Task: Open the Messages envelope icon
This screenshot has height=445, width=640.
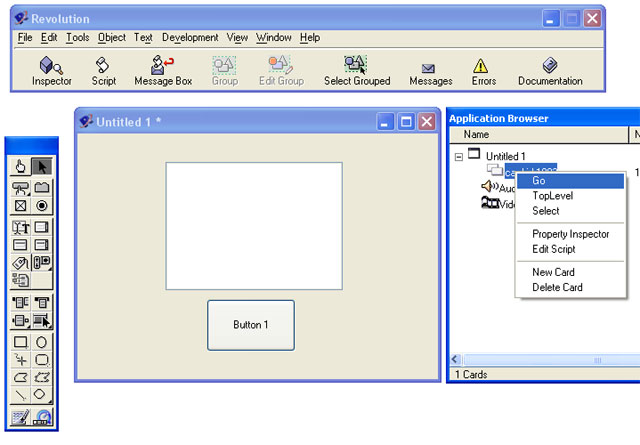Action: (x=431, y=74)
